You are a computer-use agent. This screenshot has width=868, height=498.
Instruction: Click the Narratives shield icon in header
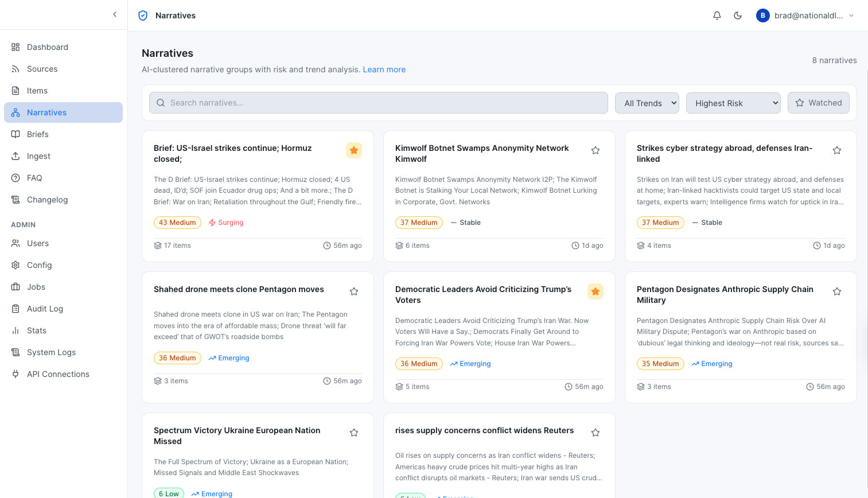pyautogui.click(x=143, y=15)
